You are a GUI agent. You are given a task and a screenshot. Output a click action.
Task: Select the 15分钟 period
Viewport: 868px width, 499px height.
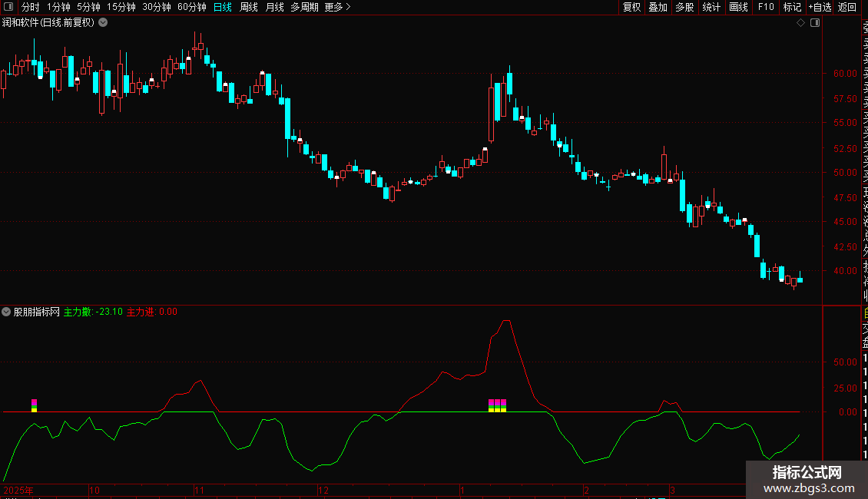121,7
